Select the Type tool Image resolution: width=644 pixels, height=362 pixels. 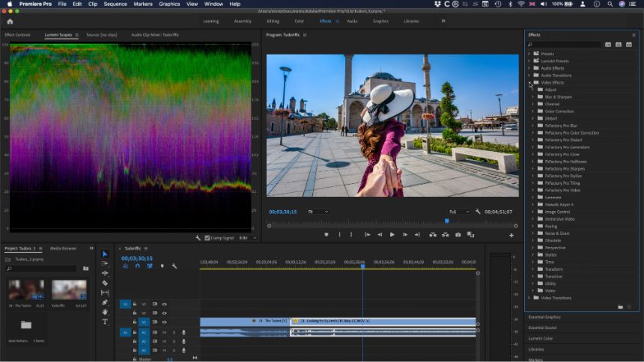coord(105,322)
